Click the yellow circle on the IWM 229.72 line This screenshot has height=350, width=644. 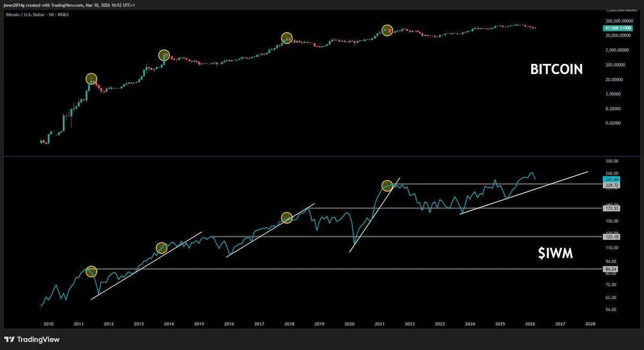pyautogui.click(x=387, y=186)
